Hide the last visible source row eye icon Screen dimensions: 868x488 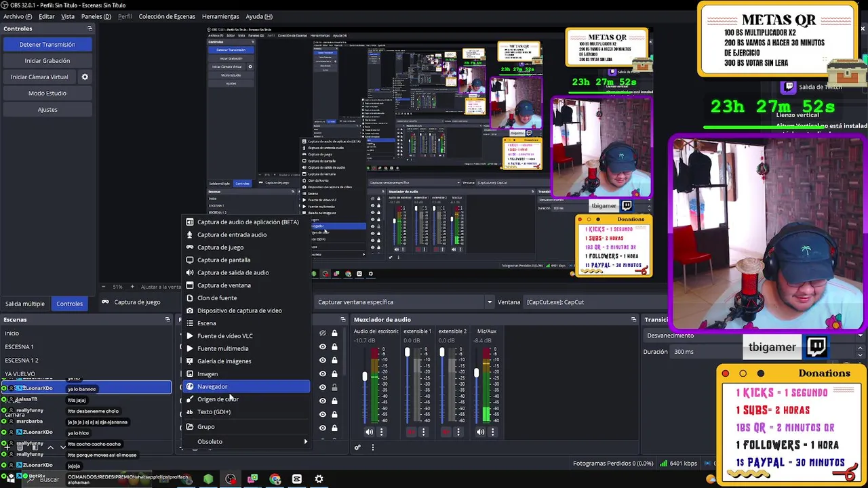pyautogui.click(x=323, y=428)
